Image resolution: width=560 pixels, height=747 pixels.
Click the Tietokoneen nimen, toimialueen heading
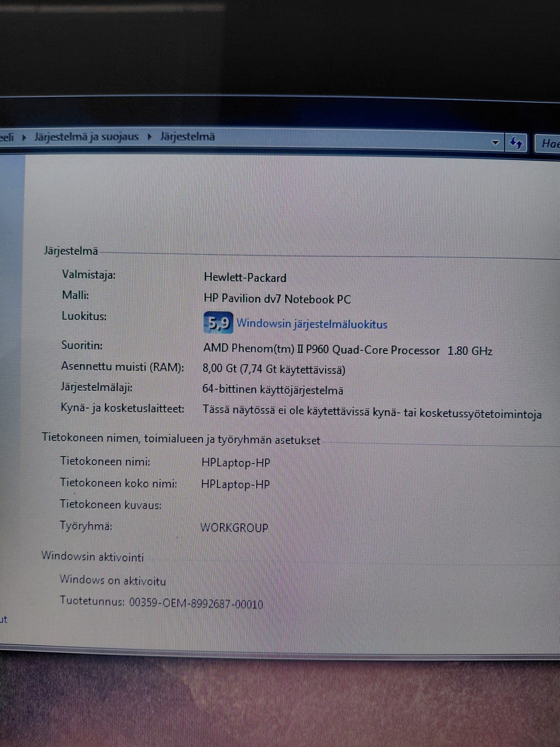click(x=181, y=439)
